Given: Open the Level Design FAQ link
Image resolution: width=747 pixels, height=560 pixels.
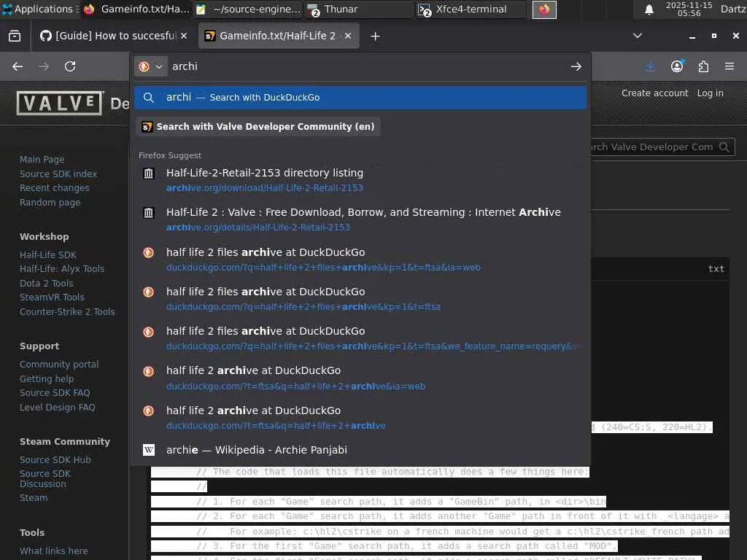Looking at the screenshot, I should (57, 407).
